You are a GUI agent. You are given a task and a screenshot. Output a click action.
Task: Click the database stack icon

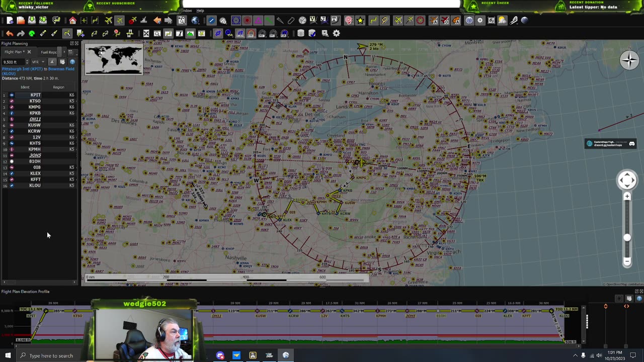(x=301, y=33)
